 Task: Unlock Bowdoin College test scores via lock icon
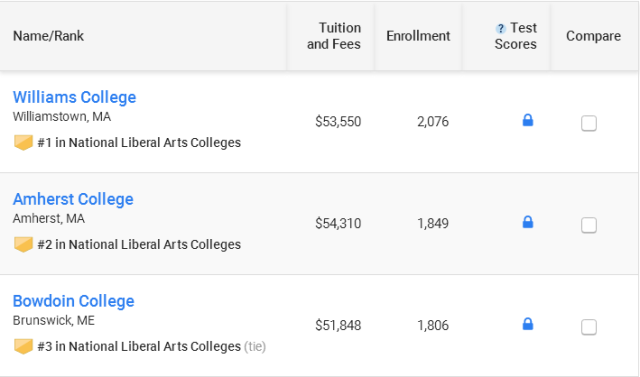click(x=528, y=324)
